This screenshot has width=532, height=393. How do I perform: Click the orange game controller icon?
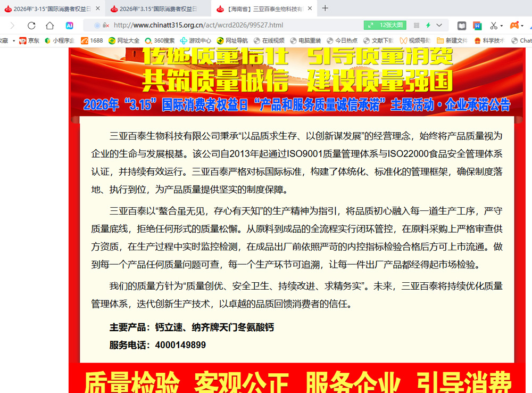(514, 26)
